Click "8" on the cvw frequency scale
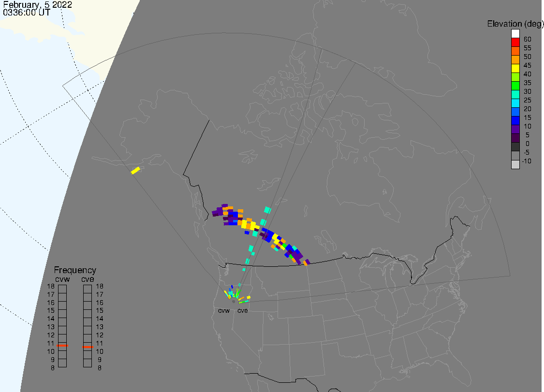This screenshot has height=392, width=544. [53, 368]
